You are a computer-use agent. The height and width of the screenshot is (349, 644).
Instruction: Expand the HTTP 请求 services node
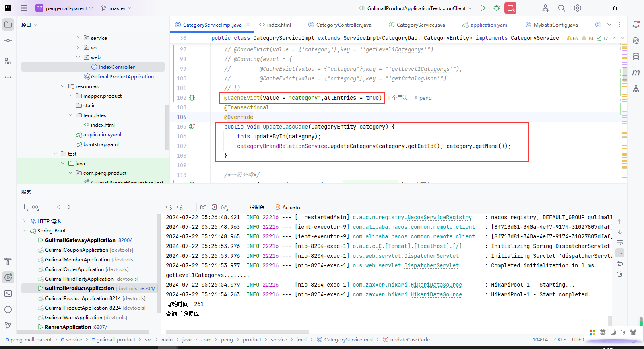pyautogui.click(x=25, y=221)
